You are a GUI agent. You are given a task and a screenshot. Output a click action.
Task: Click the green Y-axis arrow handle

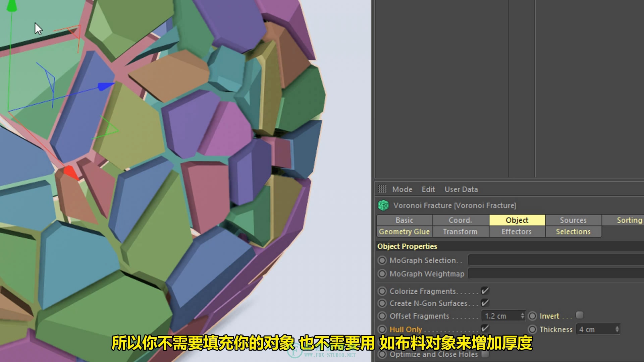tap(12, 5)
